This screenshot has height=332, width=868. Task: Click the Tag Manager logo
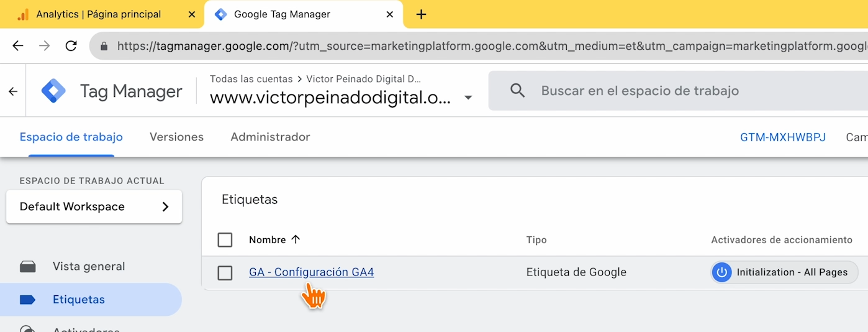pos(53,91)
